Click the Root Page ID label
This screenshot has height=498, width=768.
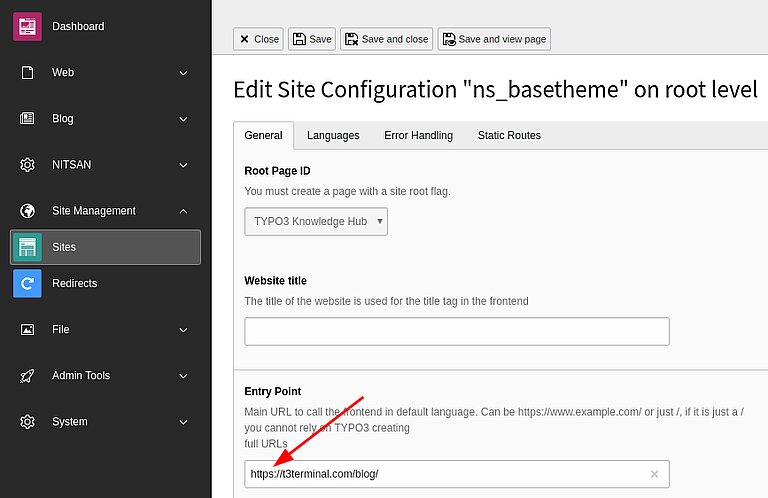277,171
